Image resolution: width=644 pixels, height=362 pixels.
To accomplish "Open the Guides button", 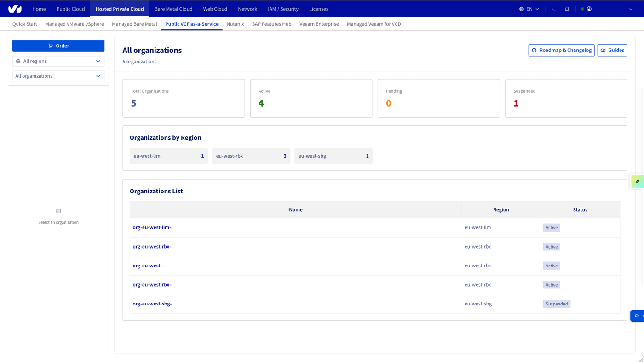I will tap(612, 50).
